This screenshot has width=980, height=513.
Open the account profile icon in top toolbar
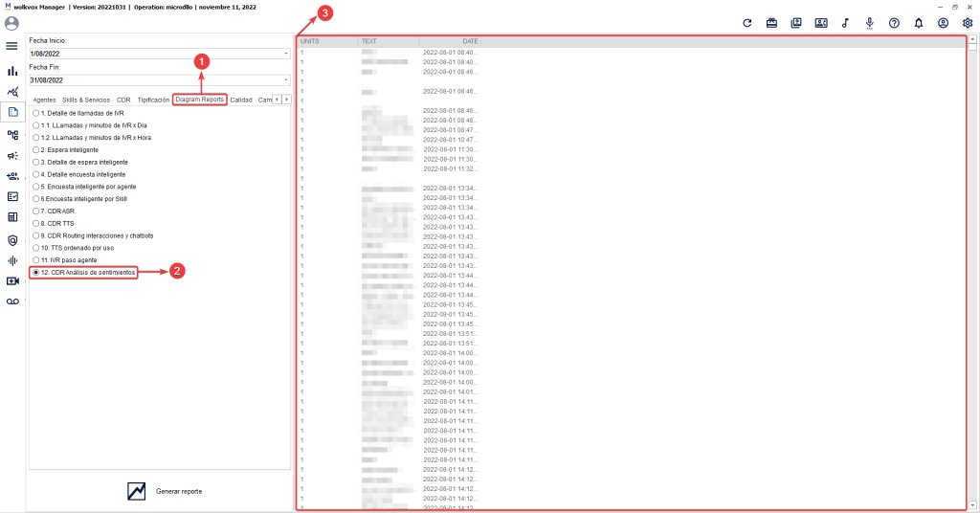point(943,23)
